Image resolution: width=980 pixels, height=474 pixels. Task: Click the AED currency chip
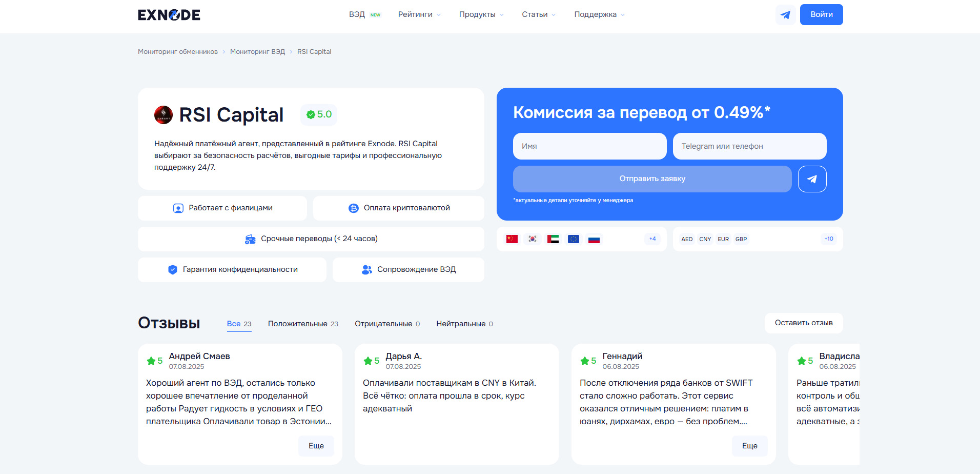click(x=687, y=239)
